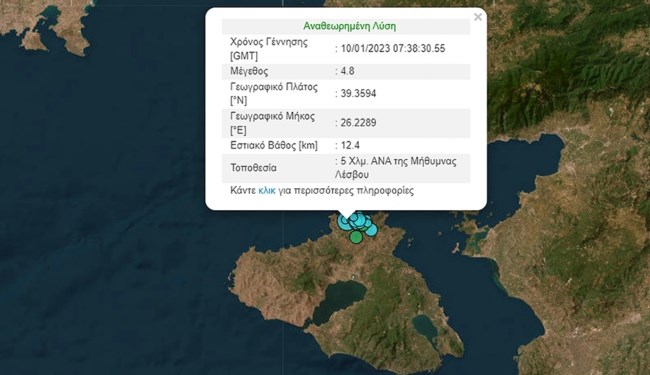The image size is (650, 375).
Task: Click the longitude value '26.2289'
Action: pyautogui.click(x=358, y=123)
